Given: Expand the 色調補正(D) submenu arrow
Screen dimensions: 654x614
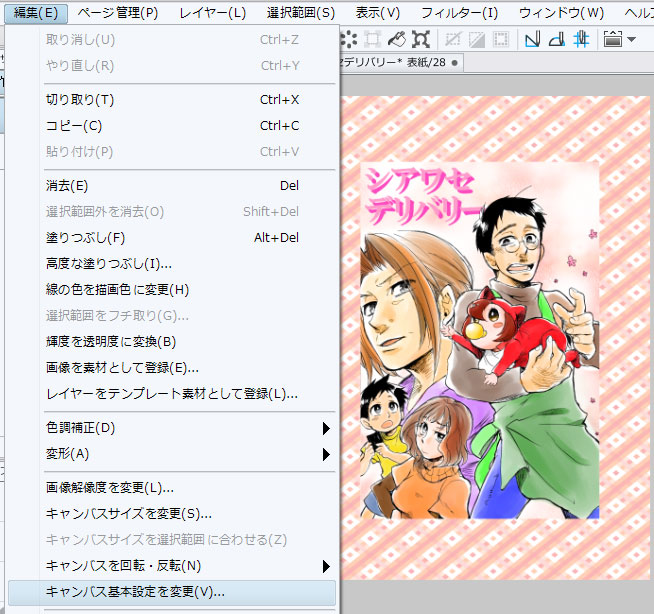Looking at the screenshot, I should point(326,428).
